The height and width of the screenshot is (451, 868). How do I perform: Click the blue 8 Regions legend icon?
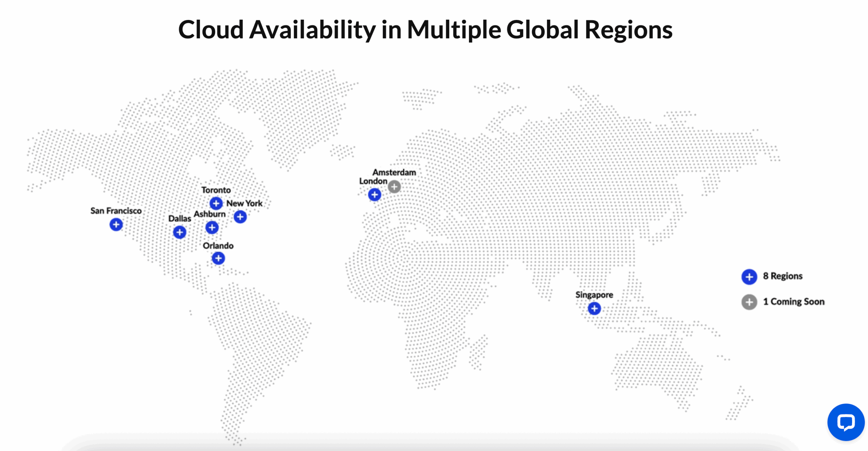(x=749, y=277)
